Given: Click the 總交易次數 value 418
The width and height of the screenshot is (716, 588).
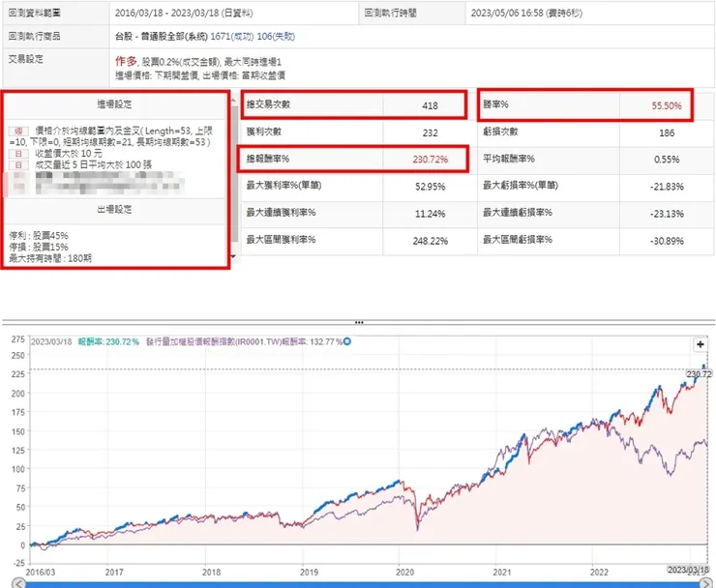Looking at the screenshot, I should pos(430,106).
